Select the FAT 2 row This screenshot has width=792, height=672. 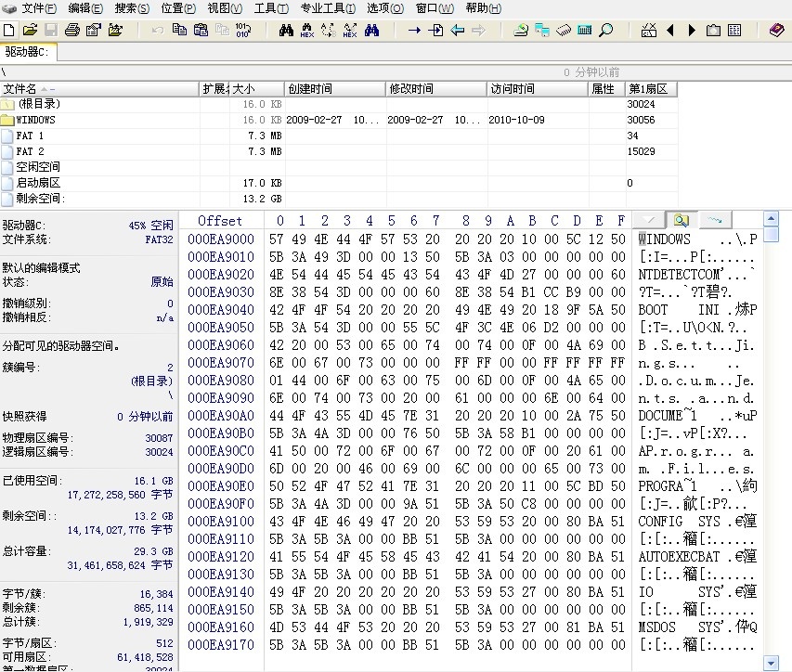point(338,151)
